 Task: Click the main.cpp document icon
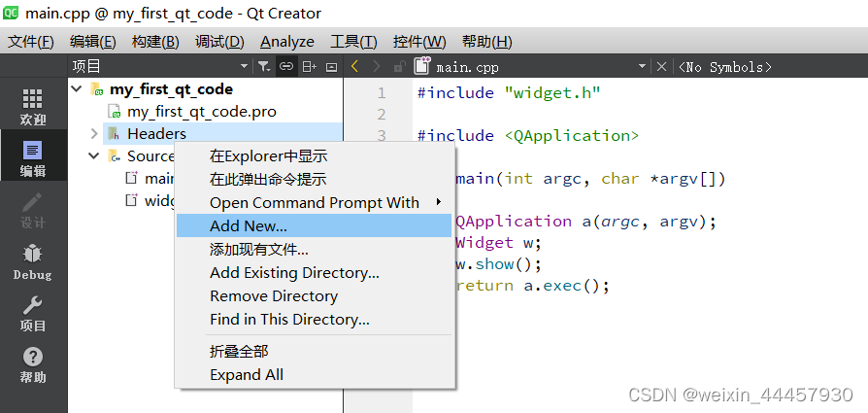pos(422,66)
